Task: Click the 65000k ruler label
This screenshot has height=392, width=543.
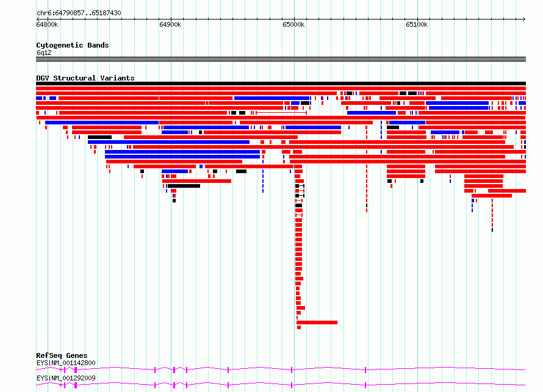Action: 293,24
